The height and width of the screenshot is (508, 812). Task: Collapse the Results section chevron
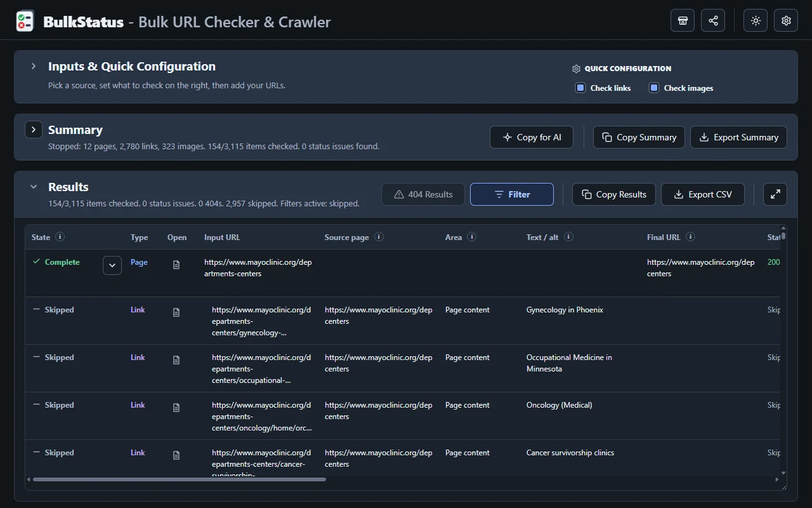[34, 187]
